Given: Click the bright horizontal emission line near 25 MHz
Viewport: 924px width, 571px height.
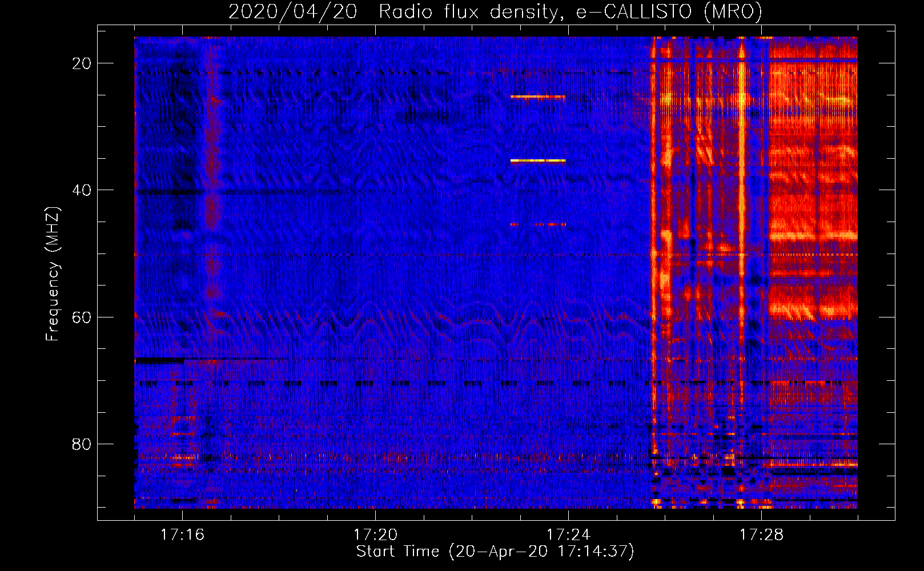Looking at the screenshot, I should coord(538,97).
